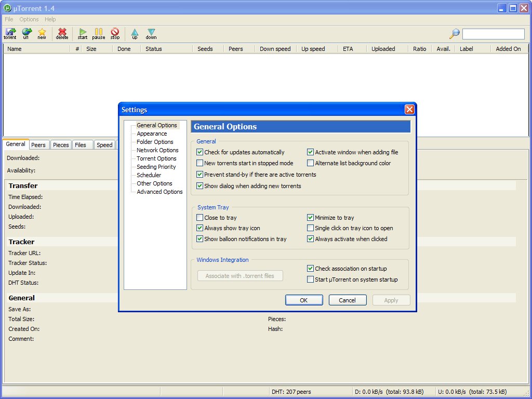
Task: Toggle Always activate when clicked
Action: (x=310, y=239)
